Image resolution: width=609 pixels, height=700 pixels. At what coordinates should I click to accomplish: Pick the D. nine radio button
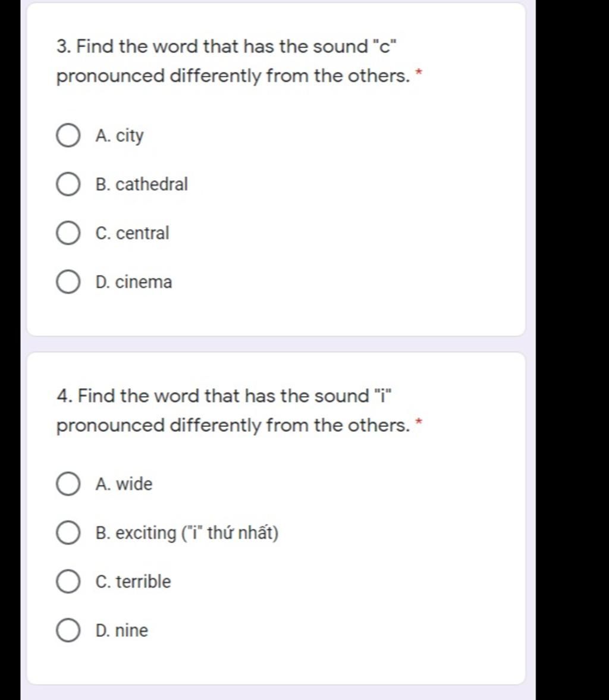pos(68,630)
